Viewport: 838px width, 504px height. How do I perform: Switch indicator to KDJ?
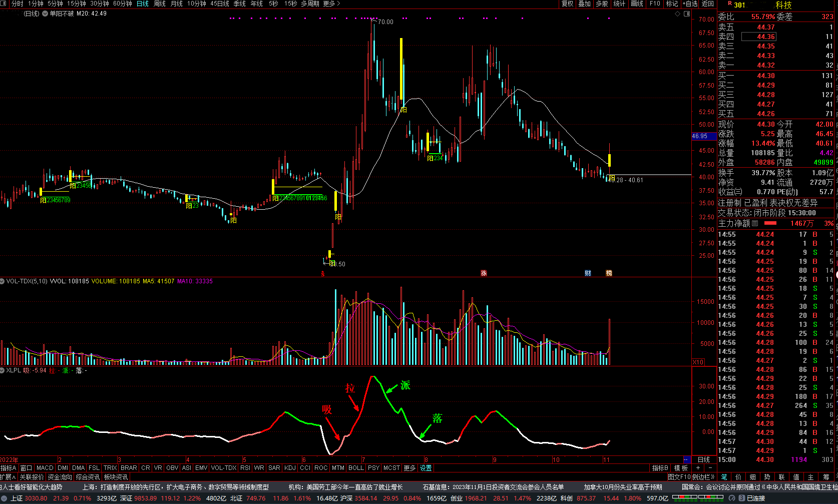(x=290, y=468)
